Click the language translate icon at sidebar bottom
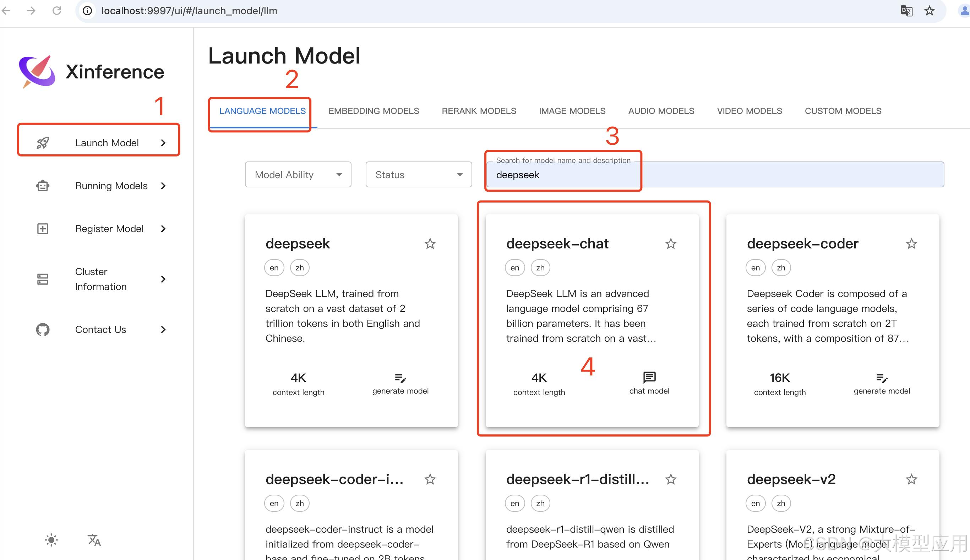The image size is (970, 560). click(x=94, y=540)
